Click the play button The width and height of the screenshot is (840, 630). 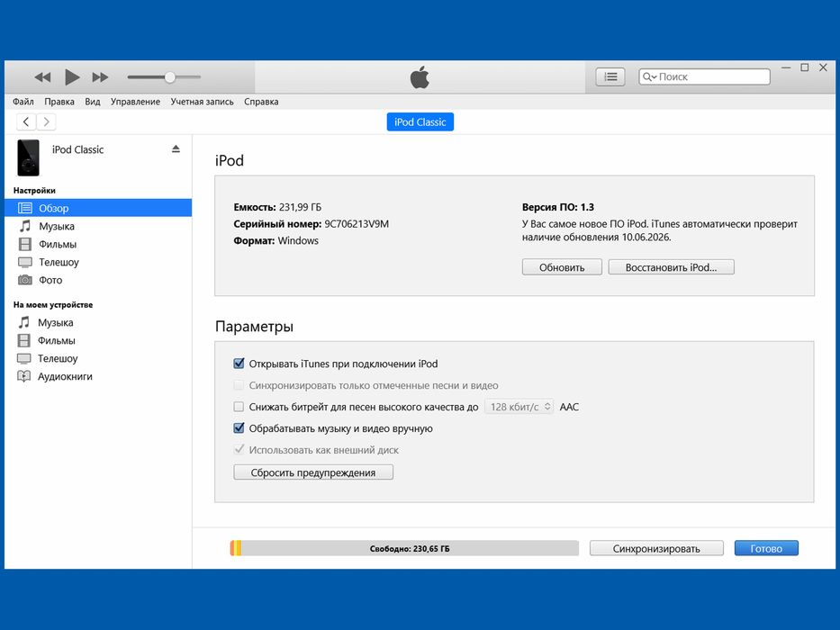pyautogui.click(x=72, y=77)
